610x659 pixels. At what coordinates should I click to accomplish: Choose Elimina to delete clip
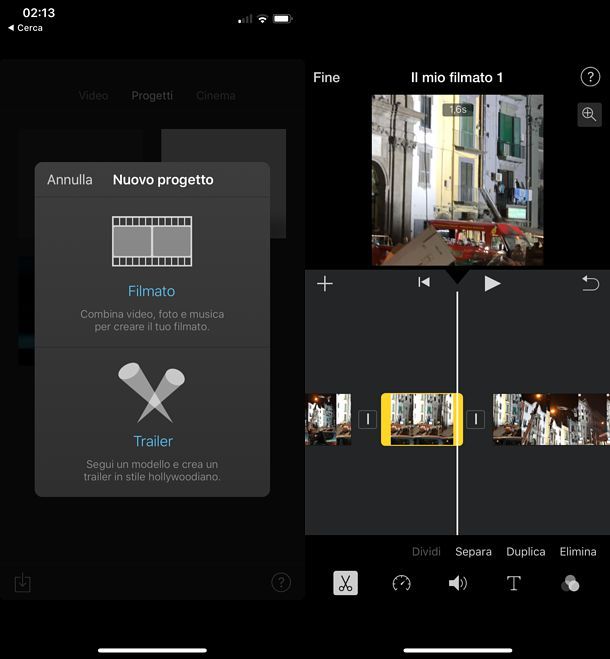(x=578, y=551)
